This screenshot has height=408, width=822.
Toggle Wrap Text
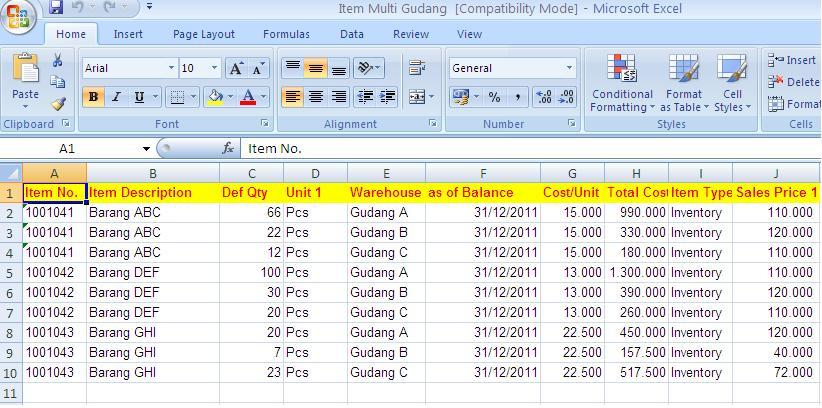pos(417,68)
